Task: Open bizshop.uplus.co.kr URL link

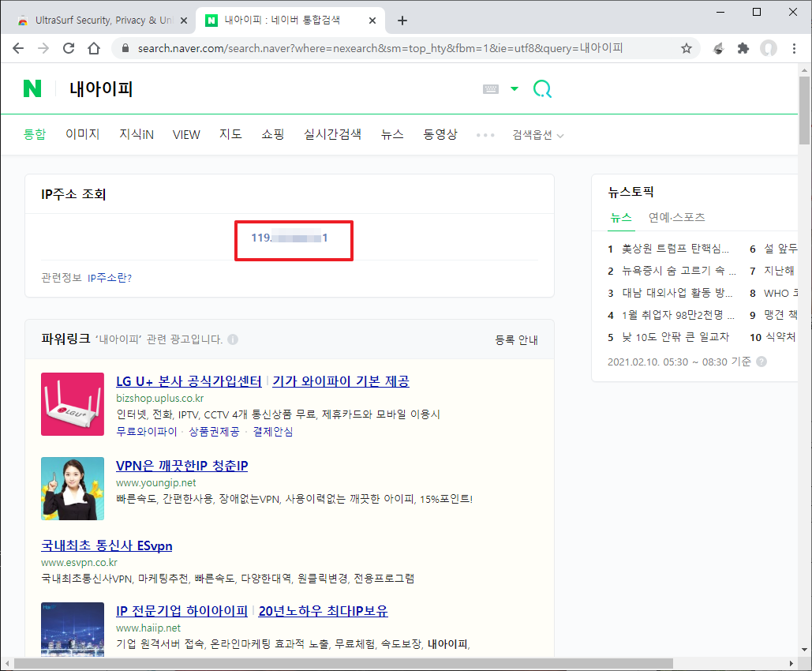Action: point(159,399)
